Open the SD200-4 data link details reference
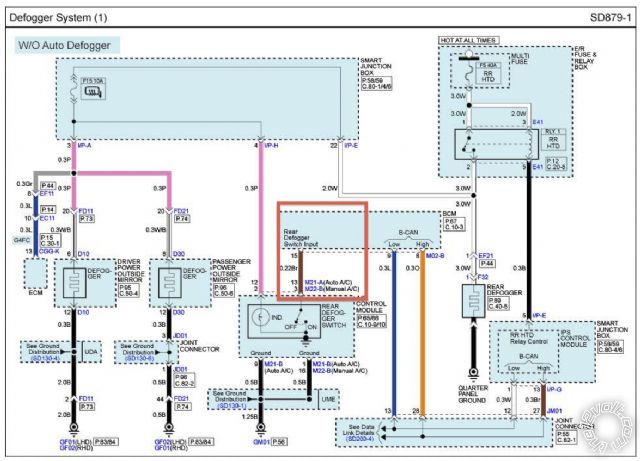Viewport: 640px width, 461px height. tap(360, 439)
